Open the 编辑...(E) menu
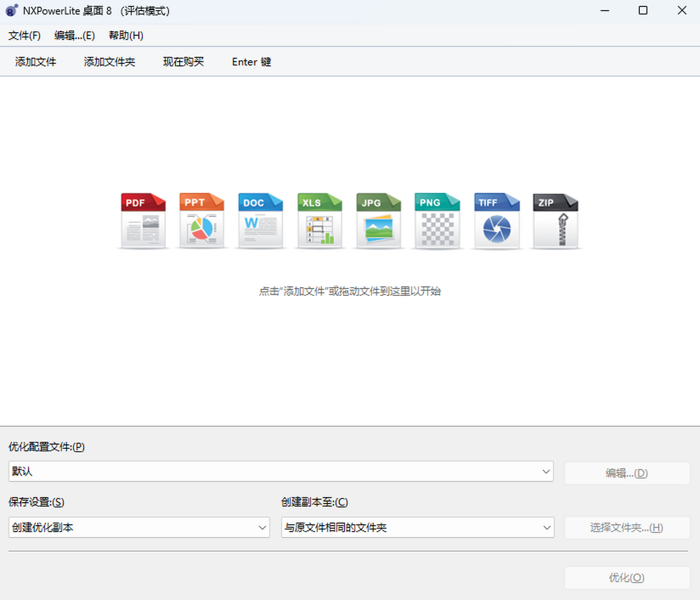This screenshot has width=700, height=600. click(x=75, y=36)
